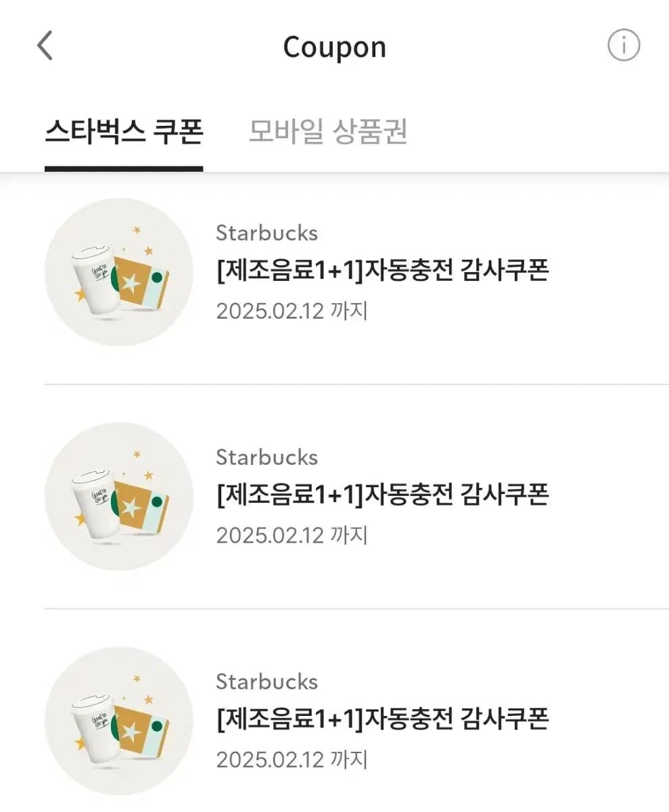Screen dimensions: 669x812
Task: Click third coupon's 2025.02.12 까지 expiry date
Action: point(292,759)
